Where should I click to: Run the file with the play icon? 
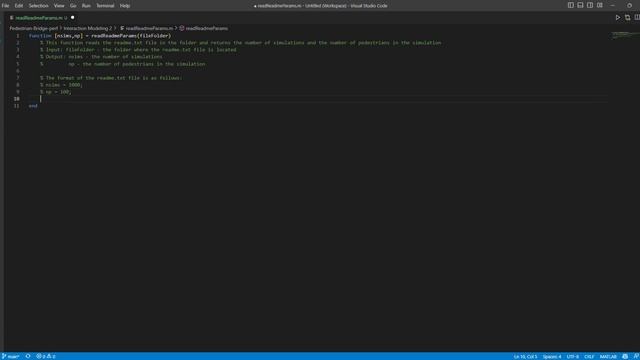pyautogui.click(x=618, y=18)
